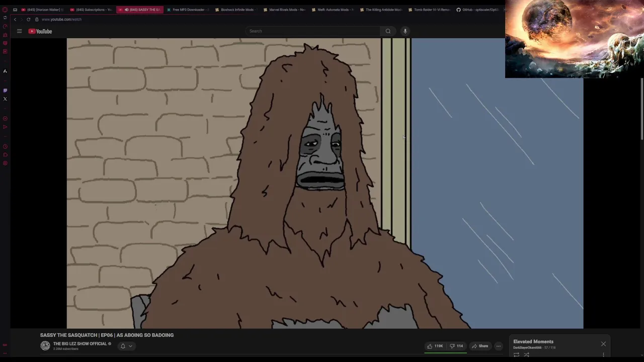This screenshot has height=362, width=644.
Task: Switch to the GitHub optiscaler tab
Action: coord(477,10)
